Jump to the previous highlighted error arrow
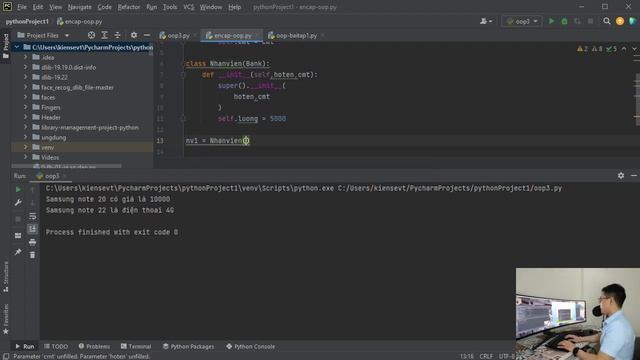The height and width of the screenshot is (360, 640). click(x=624, y=49)
